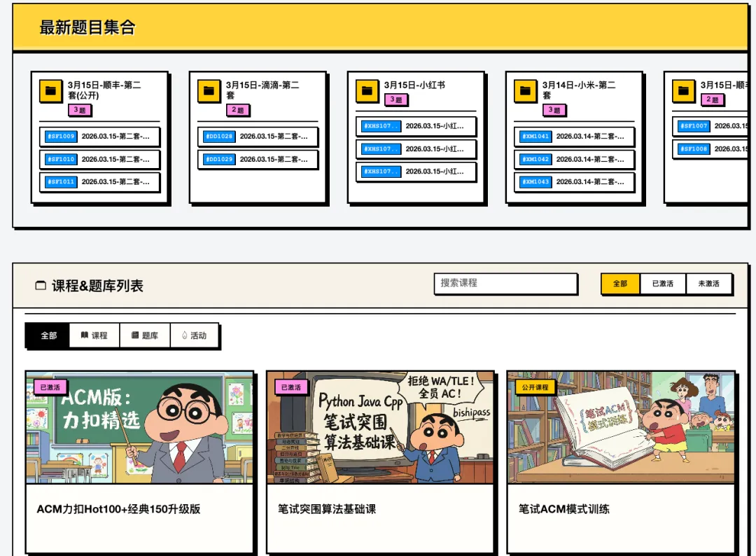The image size is (756, 556).
Task: Click the 3题 badge on 小米 set
Action: coord(554,110)
